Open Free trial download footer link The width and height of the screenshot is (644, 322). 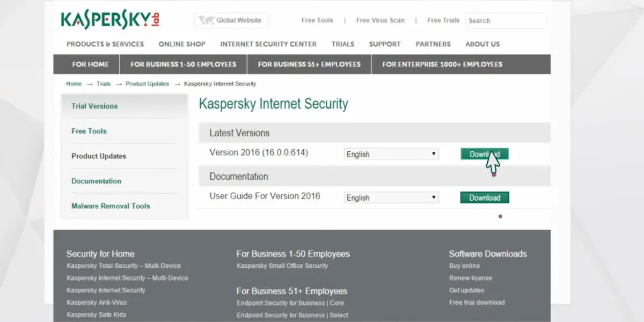477,303
